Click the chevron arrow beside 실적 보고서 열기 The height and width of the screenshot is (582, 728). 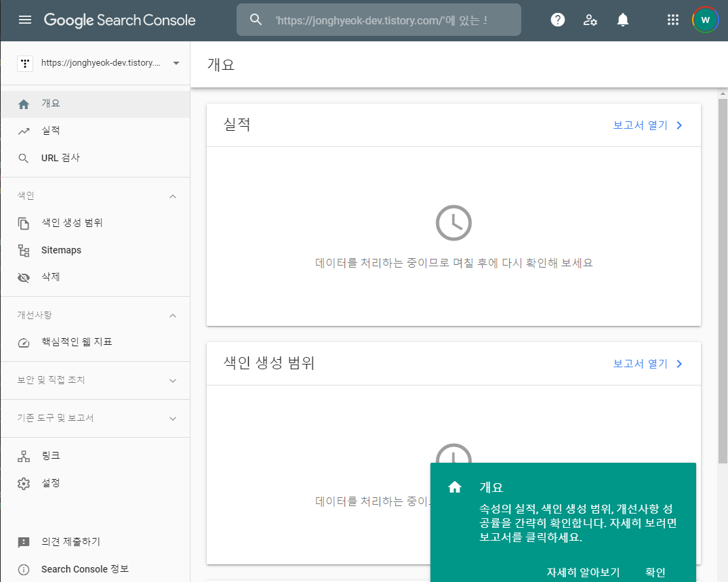point(679,125)
